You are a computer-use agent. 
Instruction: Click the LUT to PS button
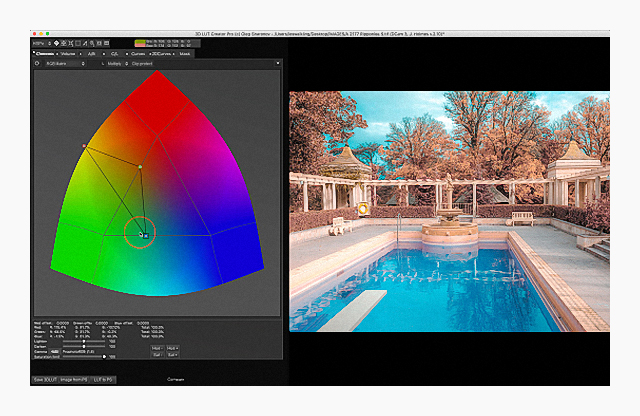pos(103,380)
